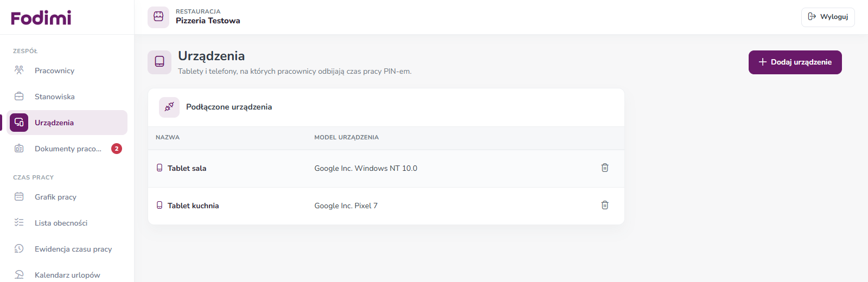
Task: Open Ewidencja czasu pracy
Action: point(67,249)
